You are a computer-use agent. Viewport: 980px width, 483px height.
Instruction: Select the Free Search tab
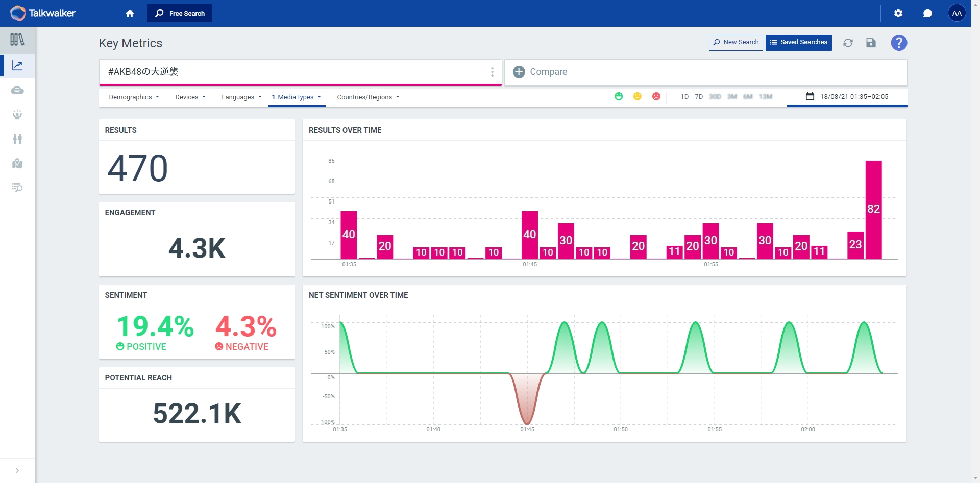pyautogui.click(x=180, y=13)
